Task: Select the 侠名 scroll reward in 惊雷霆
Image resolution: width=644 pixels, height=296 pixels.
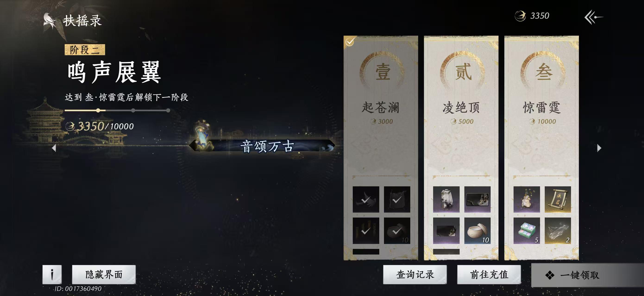Action: click(558, 199)
